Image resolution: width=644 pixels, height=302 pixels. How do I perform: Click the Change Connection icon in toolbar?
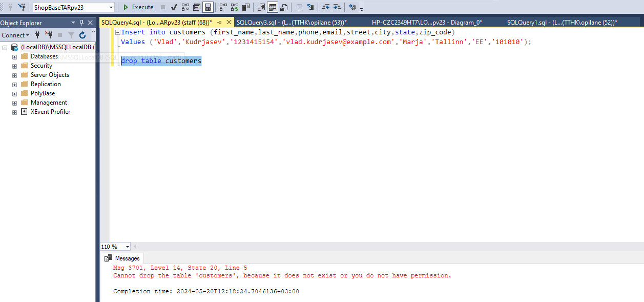point(22,7)
